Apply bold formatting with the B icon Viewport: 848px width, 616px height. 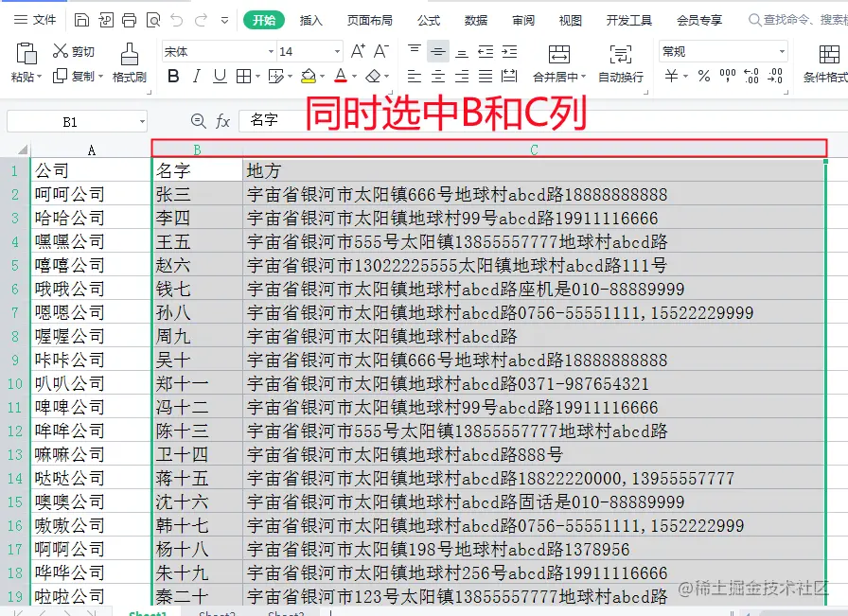pos(172,75)
